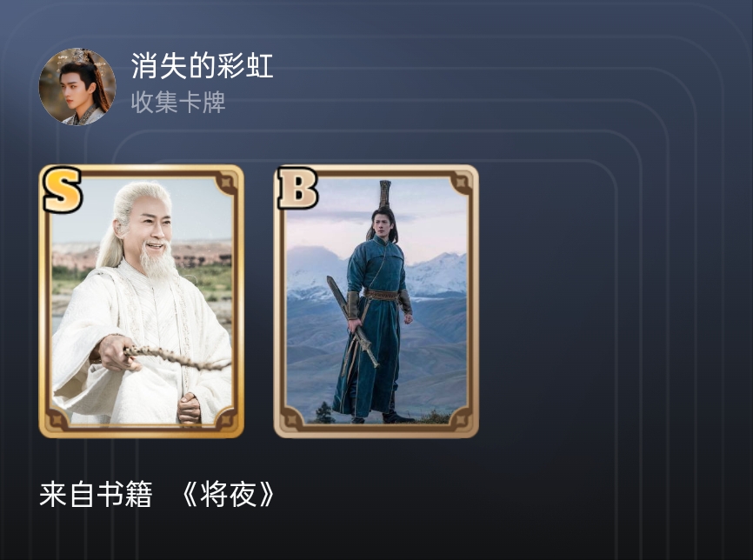Click the sword held by the swordsman

click(x=352, y=321)
